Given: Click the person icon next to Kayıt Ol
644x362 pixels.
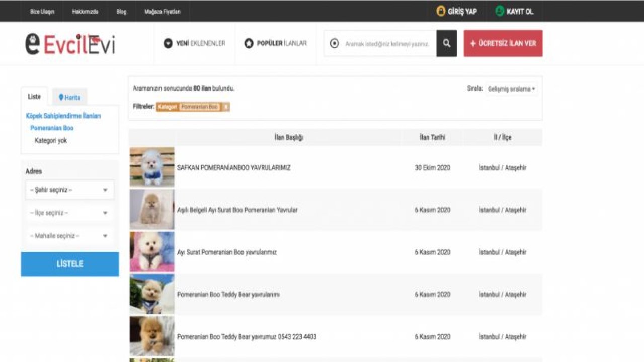Looking at the screenshot, I should click(499, 11).
